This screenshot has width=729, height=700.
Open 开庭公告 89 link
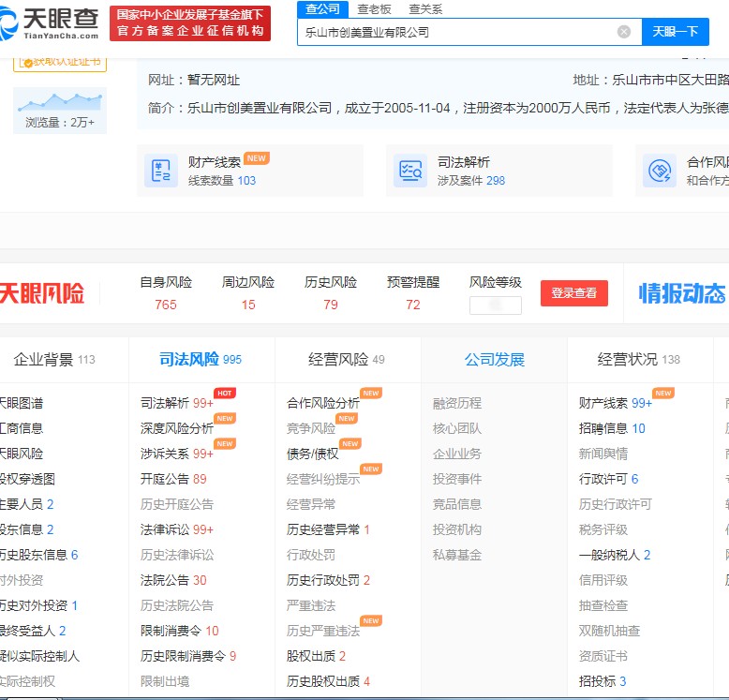point(173,479)
